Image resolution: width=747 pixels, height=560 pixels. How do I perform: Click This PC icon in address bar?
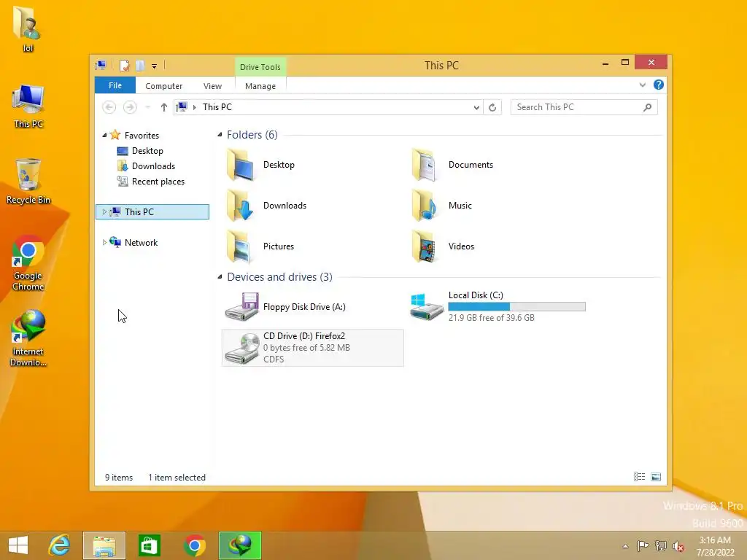coord(182,107)
